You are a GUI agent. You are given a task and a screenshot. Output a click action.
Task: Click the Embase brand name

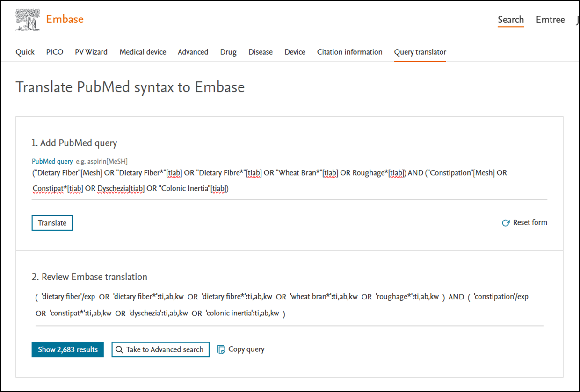coord(65,20)
